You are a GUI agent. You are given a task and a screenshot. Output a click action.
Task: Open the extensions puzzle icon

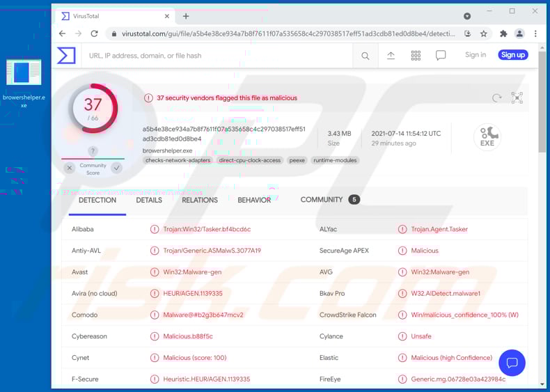(503, 33)
